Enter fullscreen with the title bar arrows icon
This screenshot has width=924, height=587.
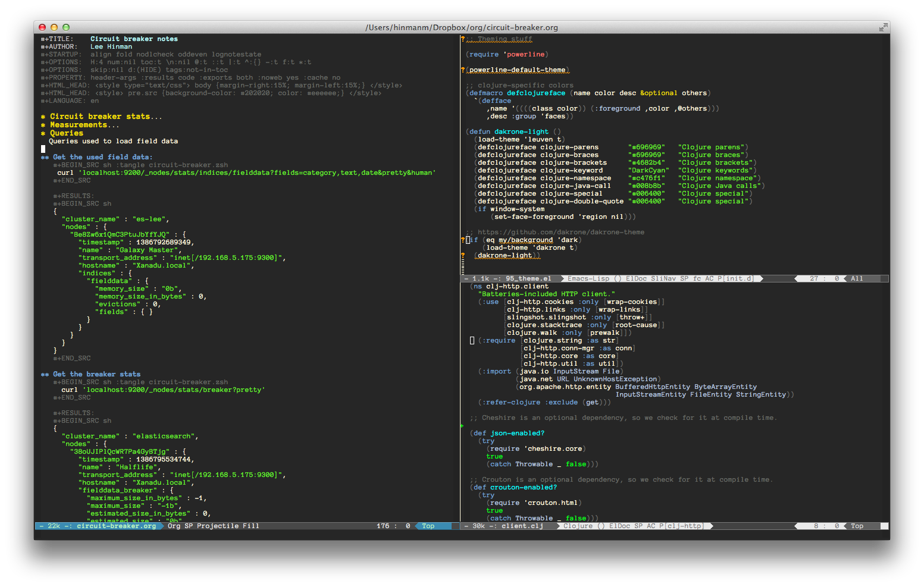click(883, 27)
